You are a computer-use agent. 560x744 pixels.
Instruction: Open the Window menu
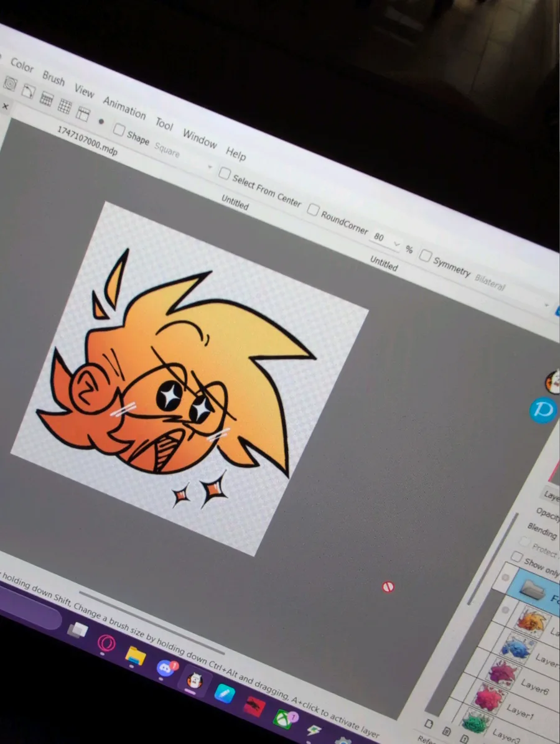point(200,138)
